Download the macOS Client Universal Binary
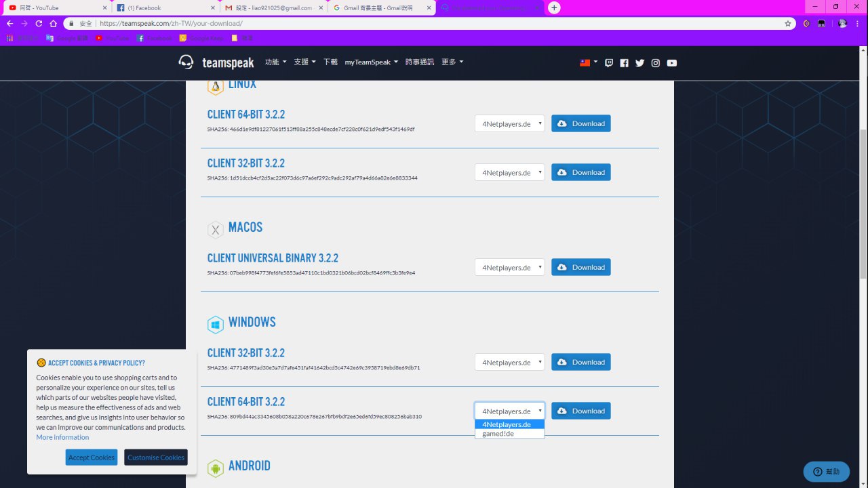 tap(581, 267)
